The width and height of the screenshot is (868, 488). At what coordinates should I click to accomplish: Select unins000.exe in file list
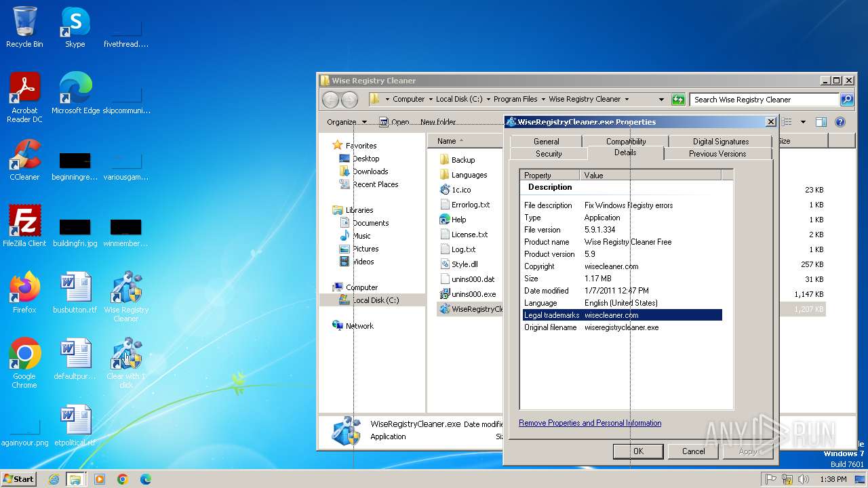[467, 294]
